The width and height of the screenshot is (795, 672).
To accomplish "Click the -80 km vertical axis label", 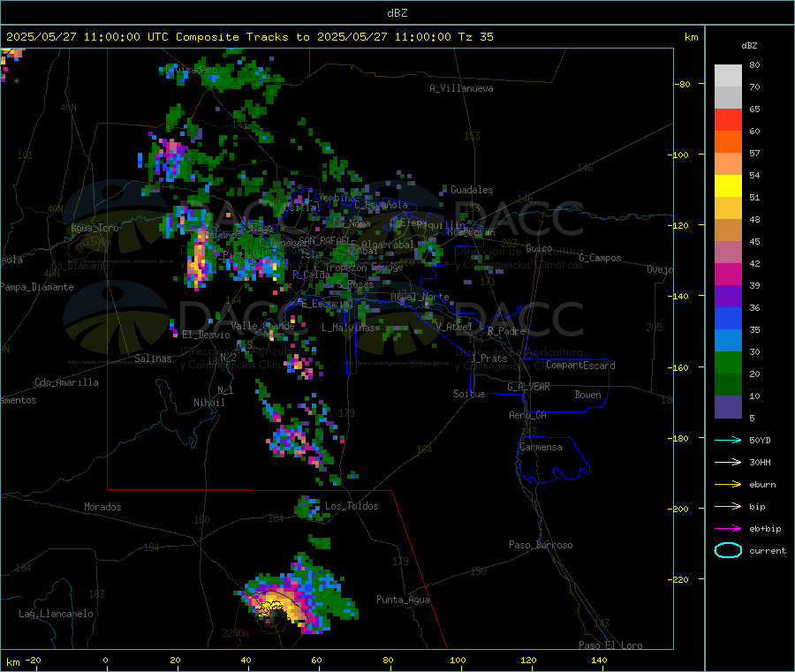I will [683, 84].
